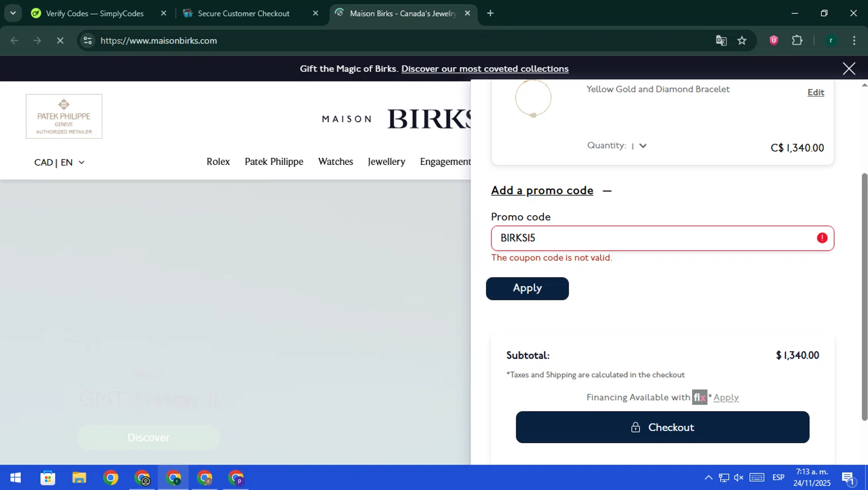
Task: Switch to Secure Customer Checkout tab
Action: point(244,13)
